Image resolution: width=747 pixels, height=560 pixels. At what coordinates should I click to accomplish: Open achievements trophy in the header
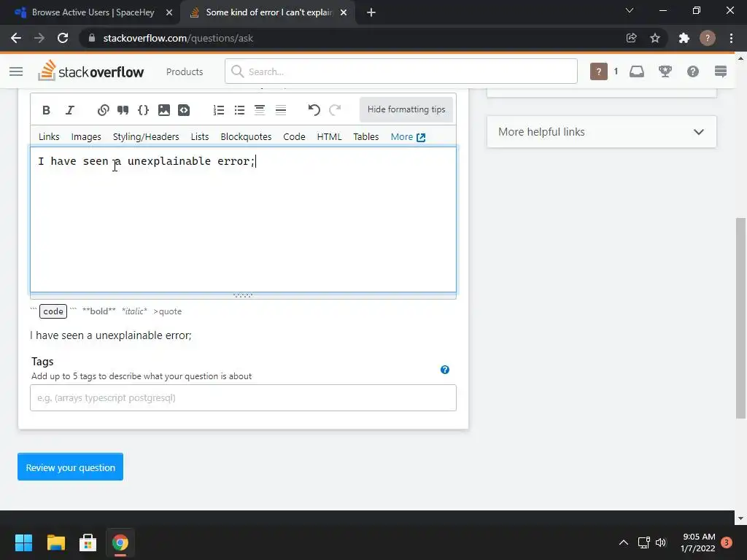(x=665, y=71)
